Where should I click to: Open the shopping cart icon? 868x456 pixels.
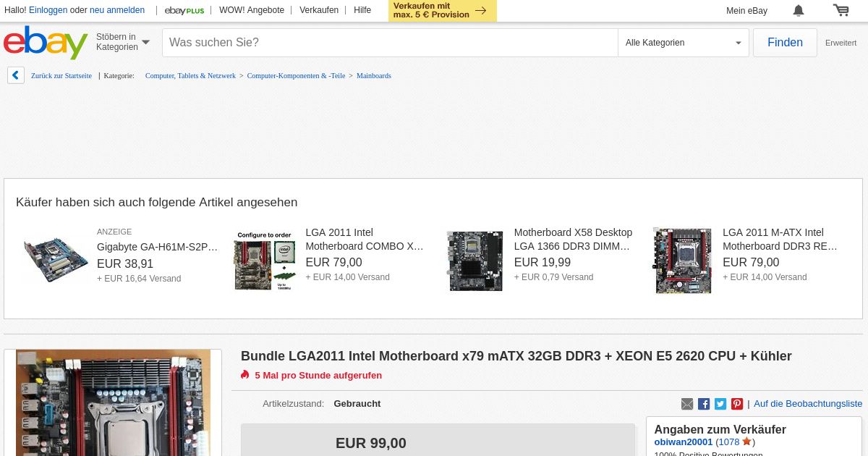pyautogui.click(x=841, y=10)
